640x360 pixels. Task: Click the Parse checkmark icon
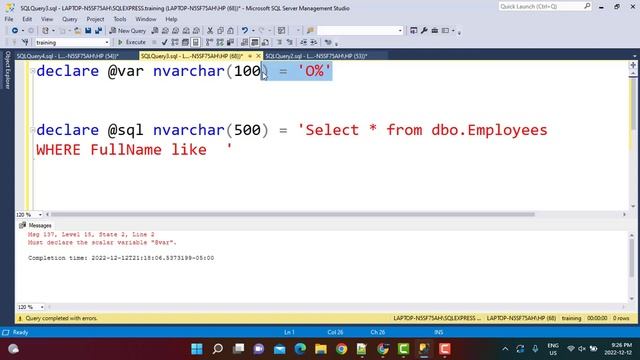164,42
